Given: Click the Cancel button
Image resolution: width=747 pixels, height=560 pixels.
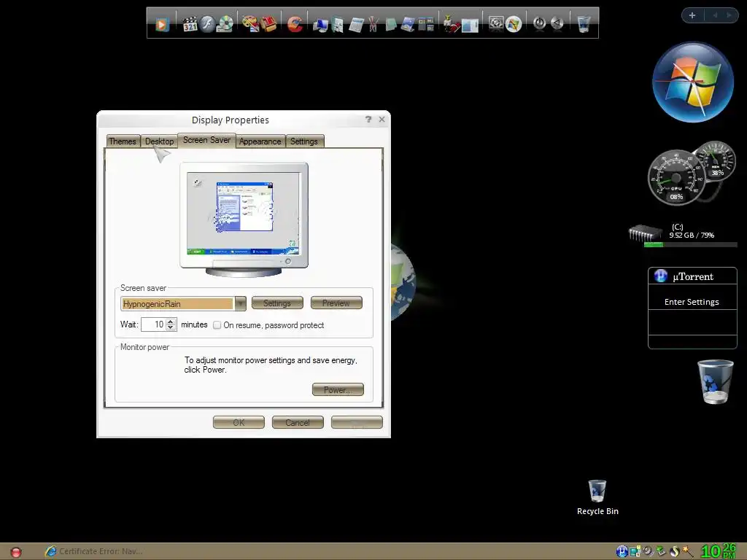Looking at the screenshot, I should (x=298, y=422).
